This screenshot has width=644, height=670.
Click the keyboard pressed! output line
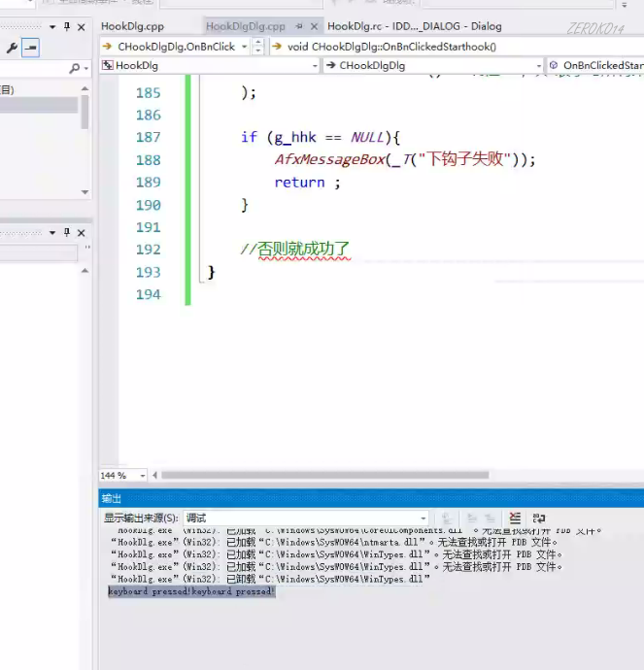pyautogui.click(x=191, y=591)
